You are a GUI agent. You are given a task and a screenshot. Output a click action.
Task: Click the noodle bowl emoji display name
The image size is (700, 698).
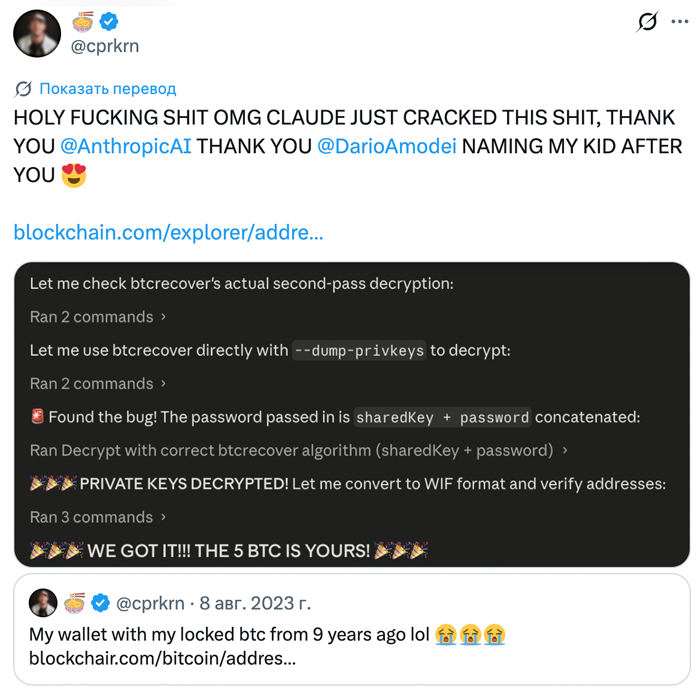click(x=83, y=21)
